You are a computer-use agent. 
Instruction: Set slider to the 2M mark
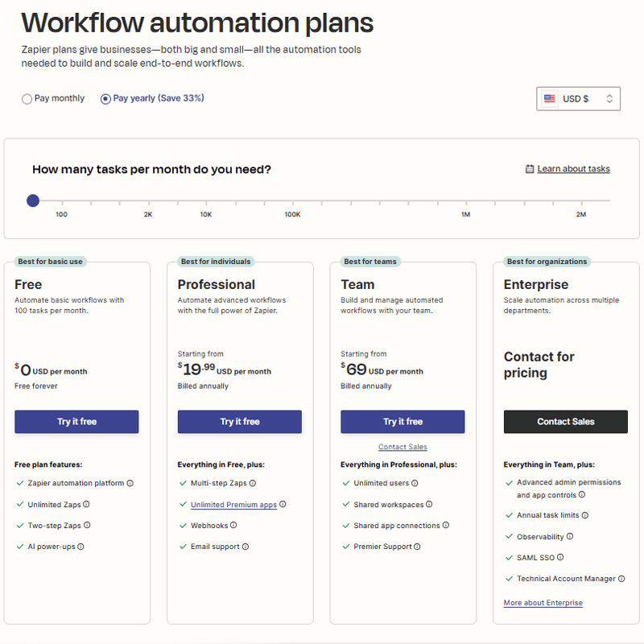coord(581,201)
